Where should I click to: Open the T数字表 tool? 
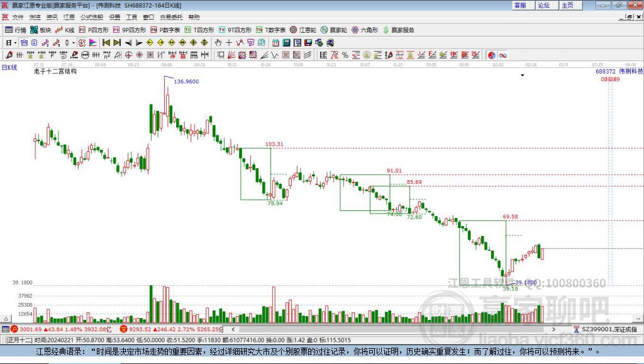(270, 30)
